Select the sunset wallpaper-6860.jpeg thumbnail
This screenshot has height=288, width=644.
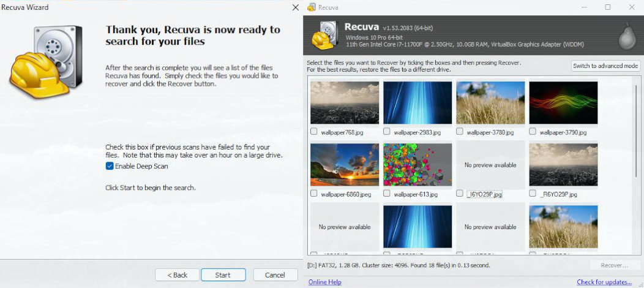click(x=345, y=165)
